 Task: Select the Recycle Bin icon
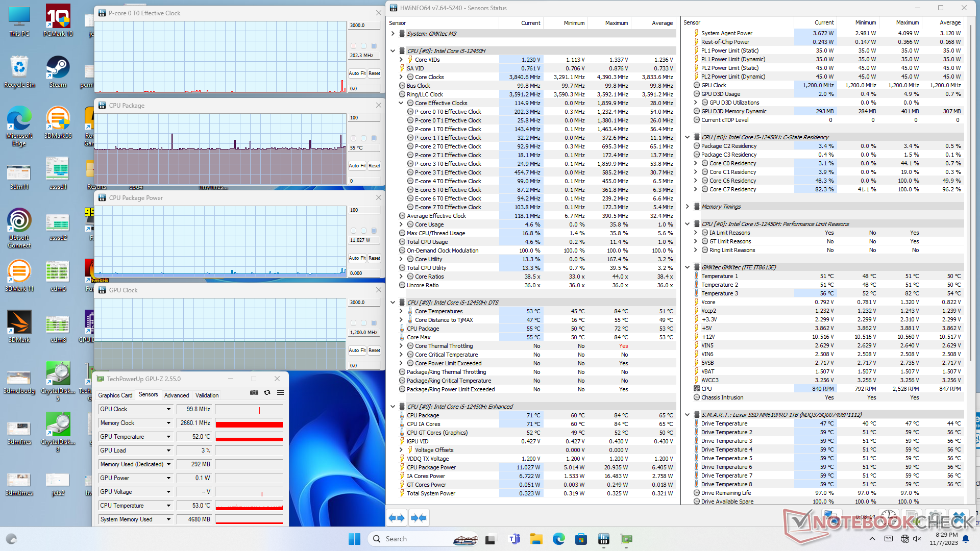click(x=19, y=72)
